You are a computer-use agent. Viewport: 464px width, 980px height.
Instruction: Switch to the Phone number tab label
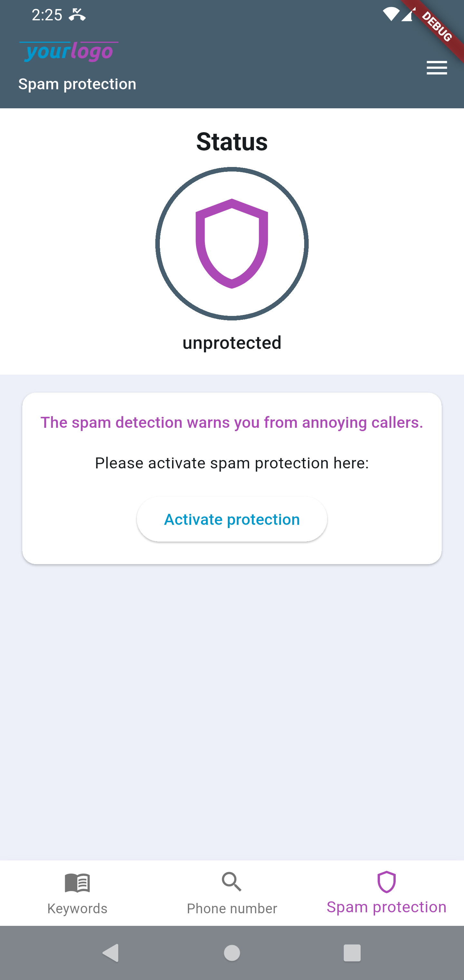click(x=232, y=908)
